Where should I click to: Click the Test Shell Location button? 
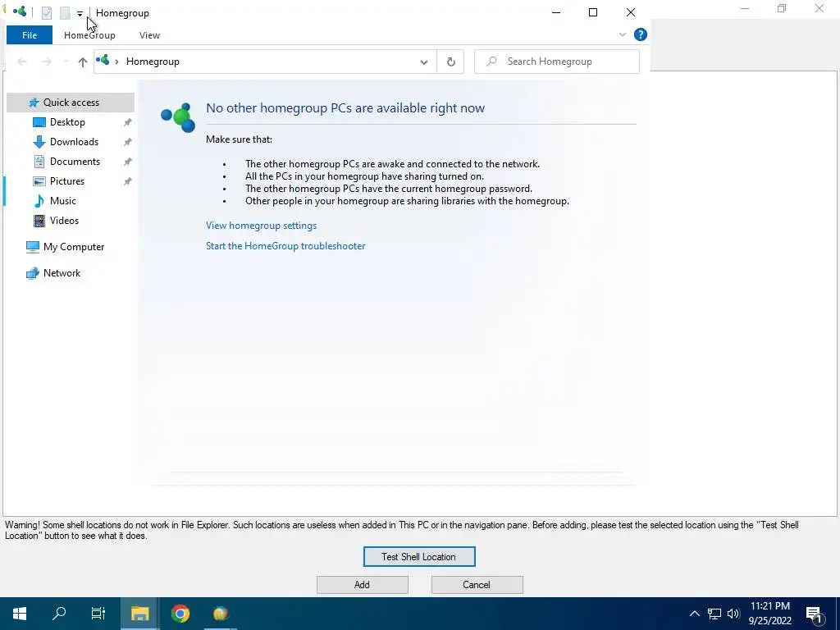(419, 557)
